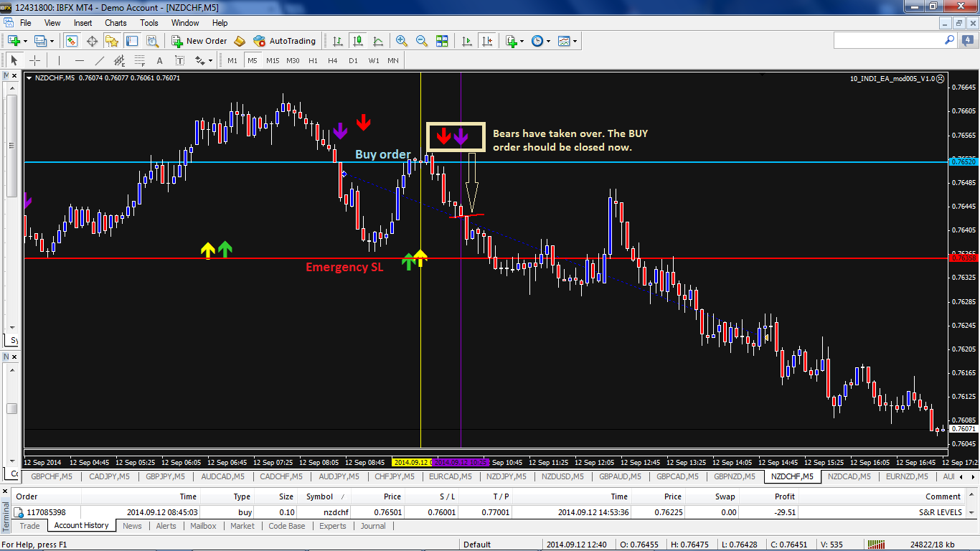
Task: Select the crosshair cursor tool
Action: [x=34, y=61]
